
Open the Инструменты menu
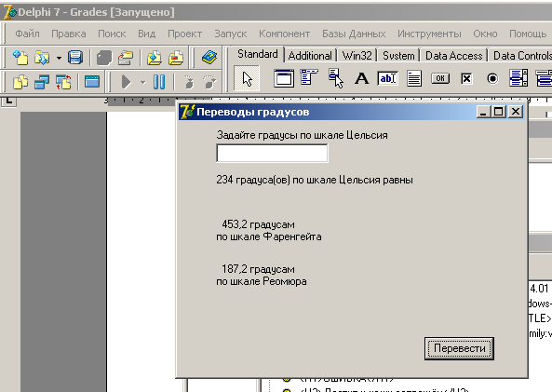429,34
